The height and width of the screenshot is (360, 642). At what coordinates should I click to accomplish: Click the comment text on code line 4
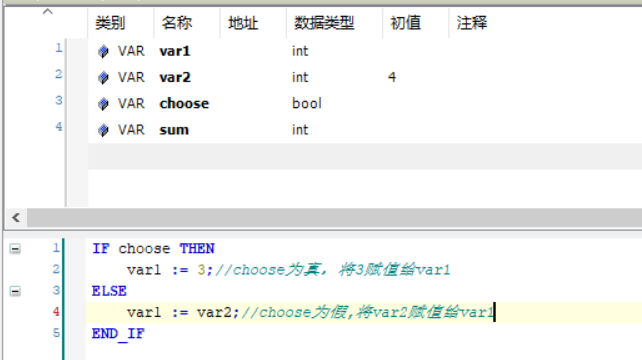click(367, 312)
